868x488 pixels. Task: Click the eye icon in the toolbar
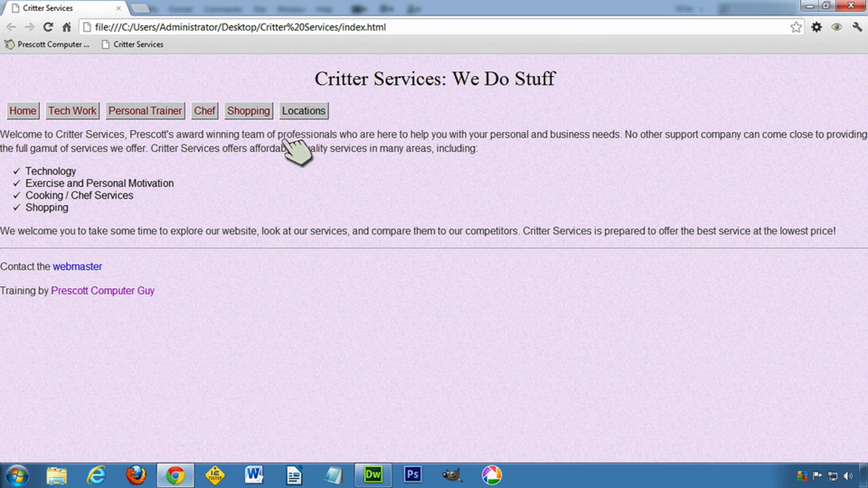[836, 26]
